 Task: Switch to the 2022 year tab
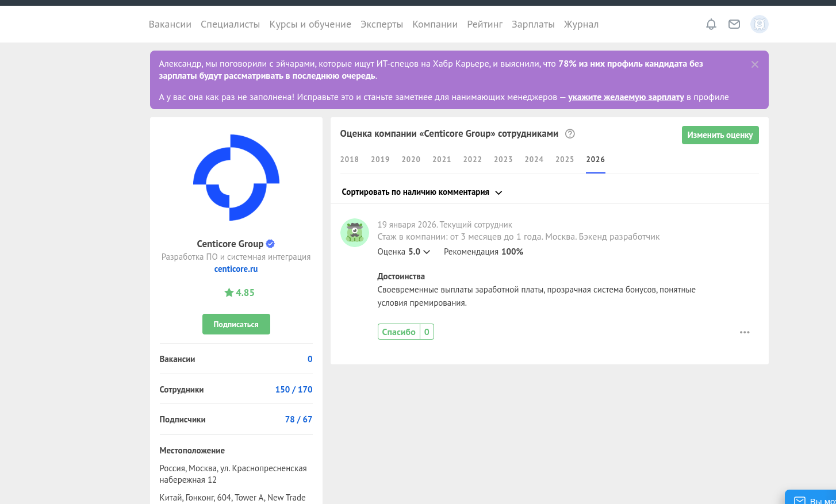click(x=473, y=159)
